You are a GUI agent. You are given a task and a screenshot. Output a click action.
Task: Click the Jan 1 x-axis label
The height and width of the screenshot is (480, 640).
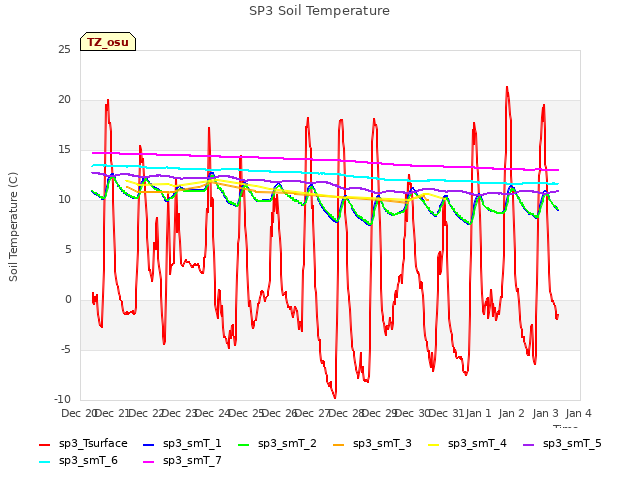pos(478,413)
